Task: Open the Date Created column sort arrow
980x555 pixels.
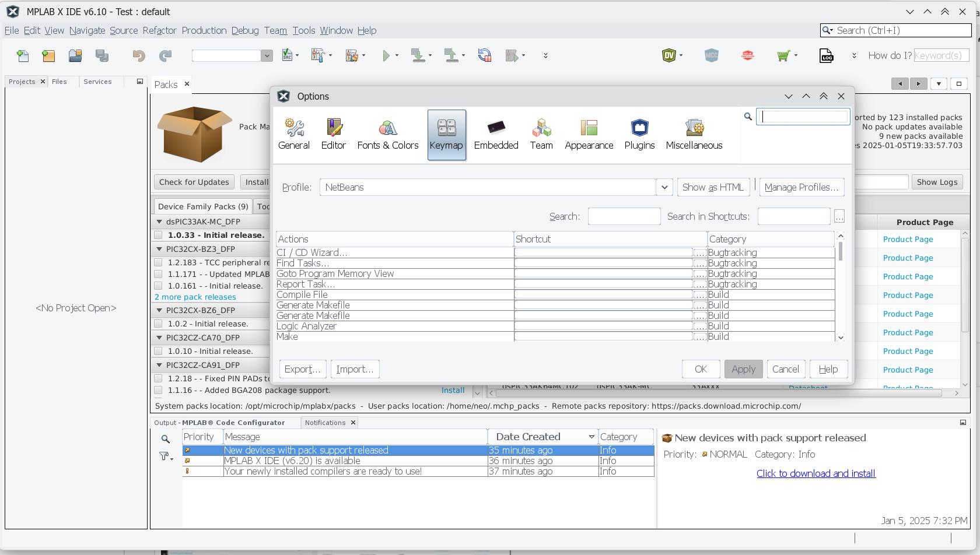Action: [591, 437]
